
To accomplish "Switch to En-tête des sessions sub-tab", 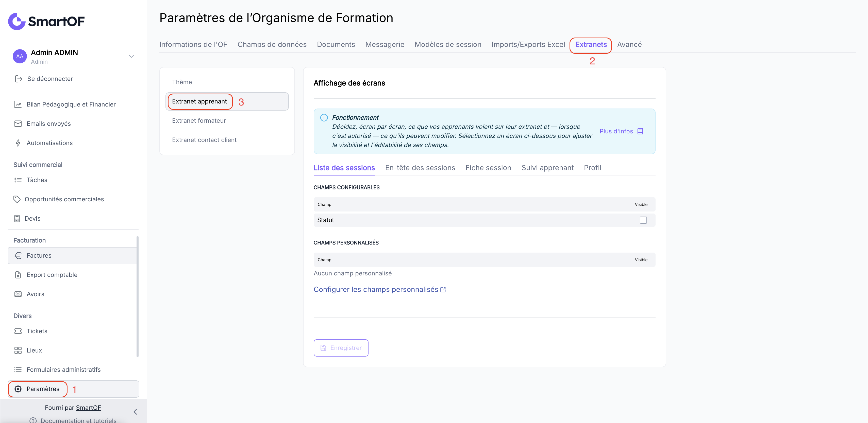I will (x=420, y=168).
